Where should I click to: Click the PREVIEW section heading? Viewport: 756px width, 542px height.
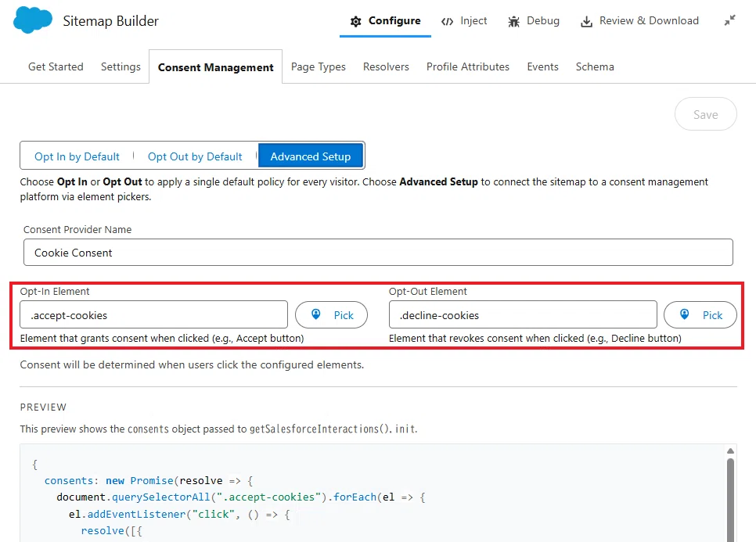point(43,407)
